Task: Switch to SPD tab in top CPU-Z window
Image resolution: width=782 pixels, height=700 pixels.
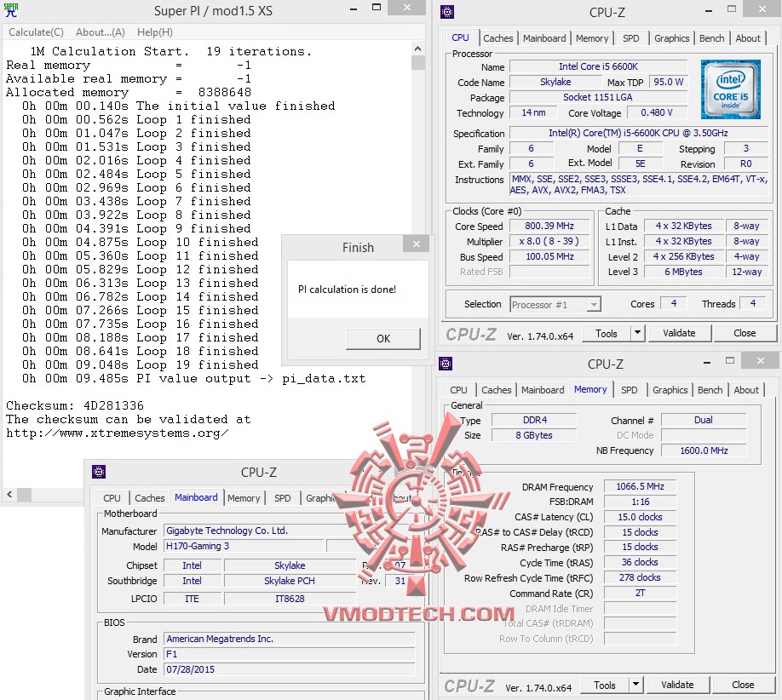Action: [x=630, y=38]
